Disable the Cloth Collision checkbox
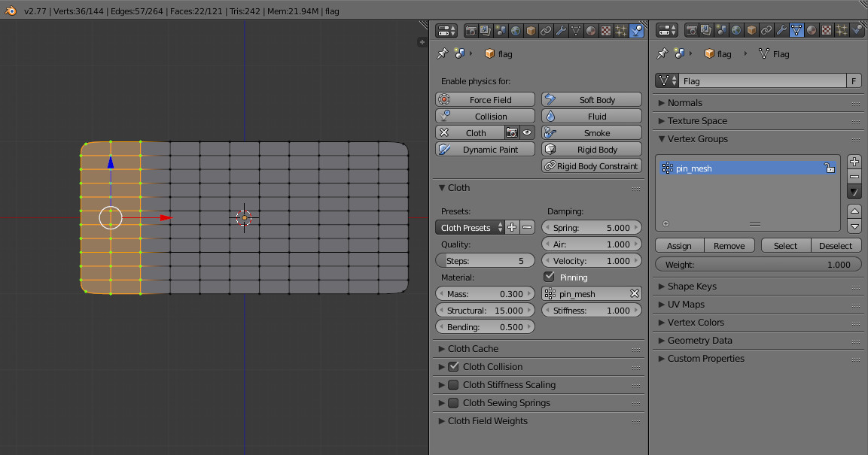Viewport: 868px width, 455px height. 453,366
